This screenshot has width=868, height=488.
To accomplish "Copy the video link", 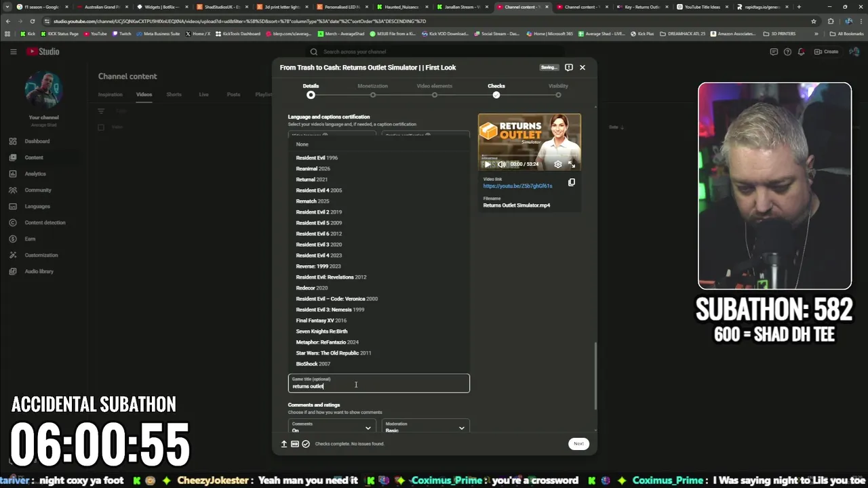I will coord(572,182).
